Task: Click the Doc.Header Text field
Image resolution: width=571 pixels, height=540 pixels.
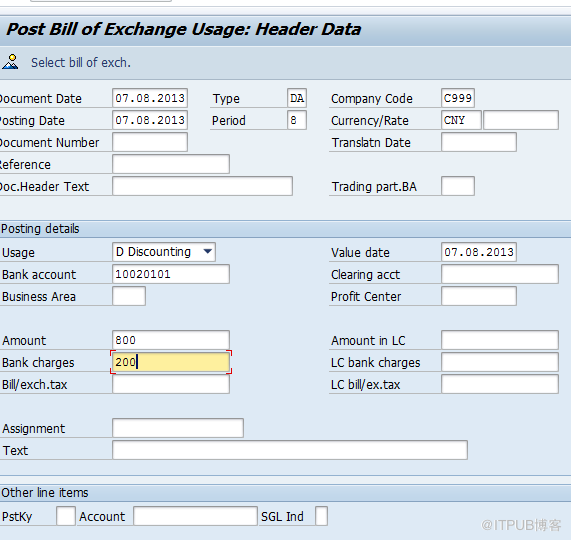Action: click(202, 186)
